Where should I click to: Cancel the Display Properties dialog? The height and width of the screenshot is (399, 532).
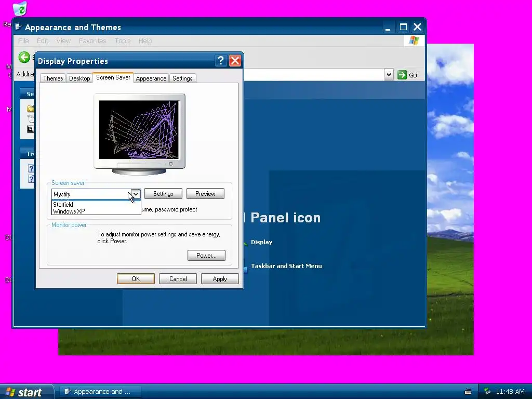(178, 279)
